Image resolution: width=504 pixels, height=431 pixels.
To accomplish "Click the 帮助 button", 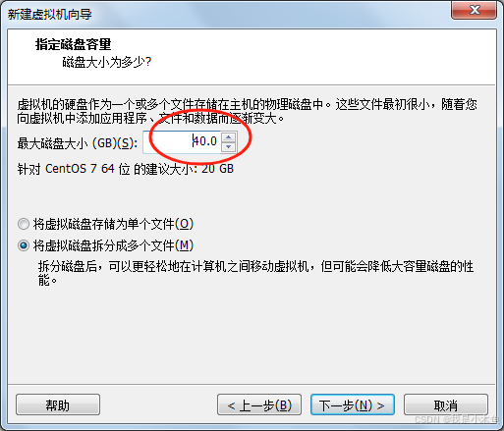I will (x=58, y=404).
